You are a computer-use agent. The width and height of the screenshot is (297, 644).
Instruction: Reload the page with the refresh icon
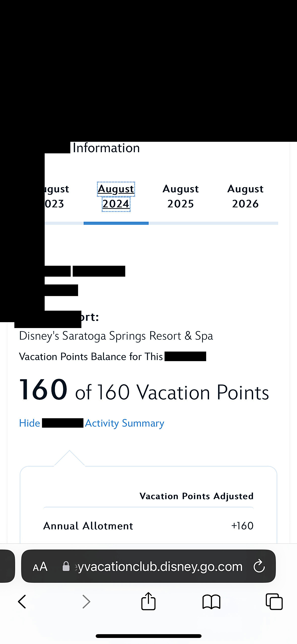(259, 566)
